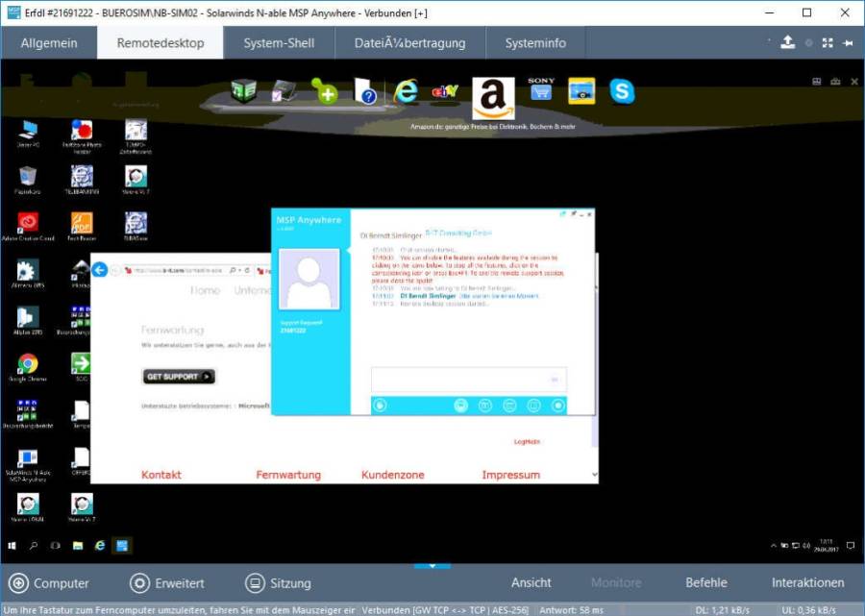Open the Computer menu in bottom bar
This screenshot has width=865, height=616.
point(49,582)
